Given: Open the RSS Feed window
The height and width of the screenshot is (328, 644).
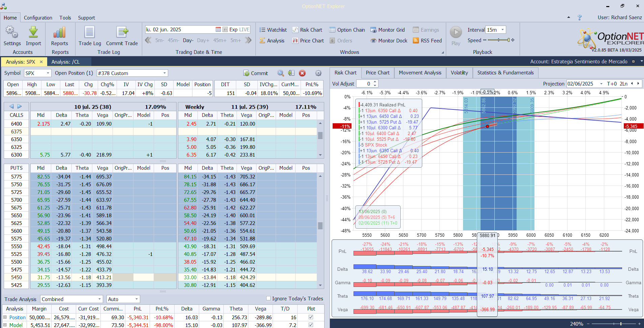Looking at the screenshot, I should (x=427, y=40).
